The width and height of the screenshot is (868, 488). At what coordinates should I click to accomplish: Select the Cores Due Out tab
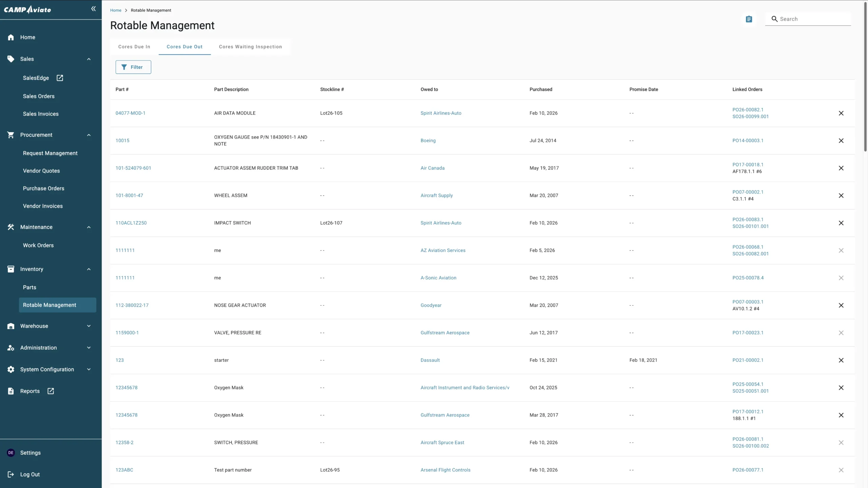click(184, 47)
